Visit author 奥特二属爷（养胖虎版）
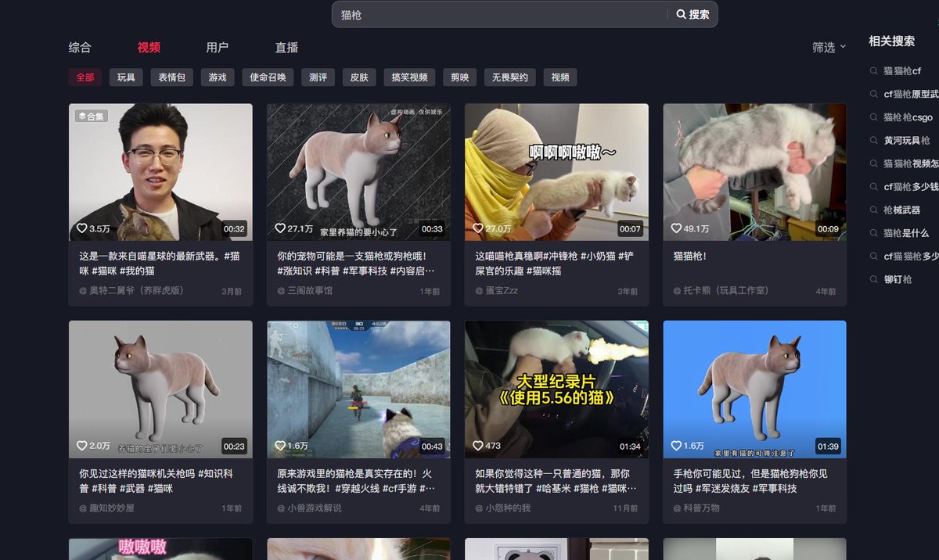Image resolution: width=939 pixels, height=560 pixels. coord(131,290)
